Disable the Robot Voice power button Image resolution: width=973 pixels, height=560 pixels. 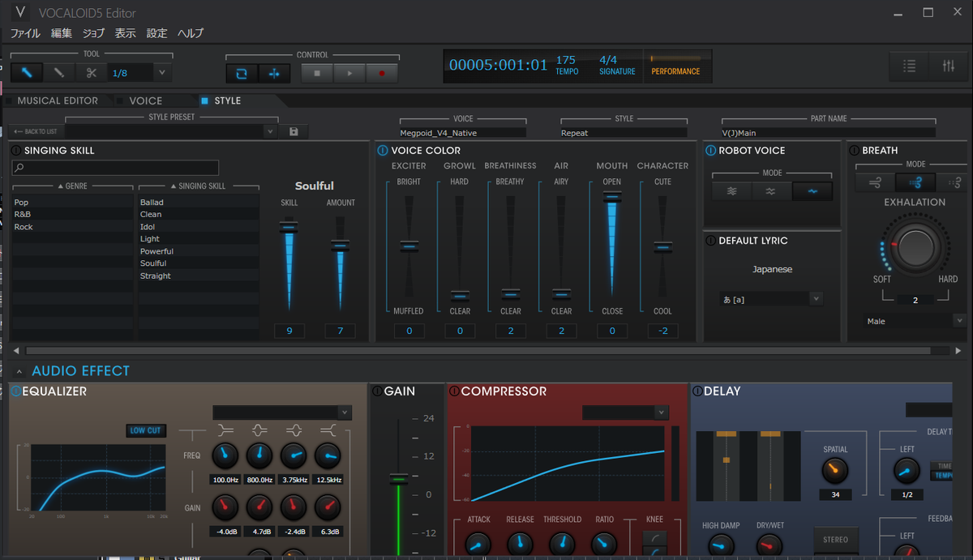[x=711, y=151]
